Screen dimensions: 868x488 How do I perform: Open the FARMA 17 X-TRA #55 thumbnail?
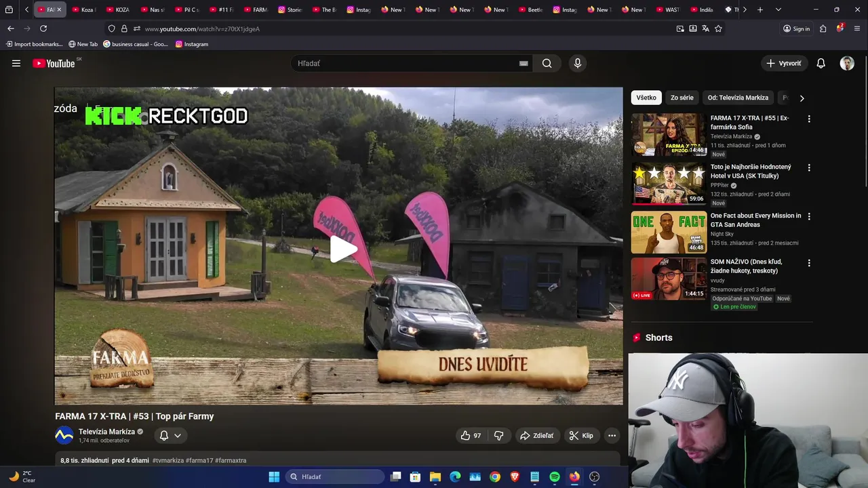point(669,134)
